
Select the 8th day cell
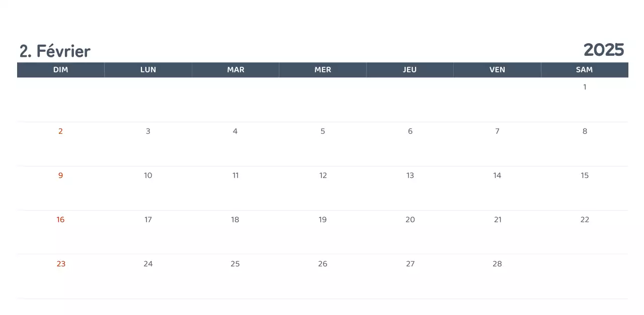(x=585, y=131)
